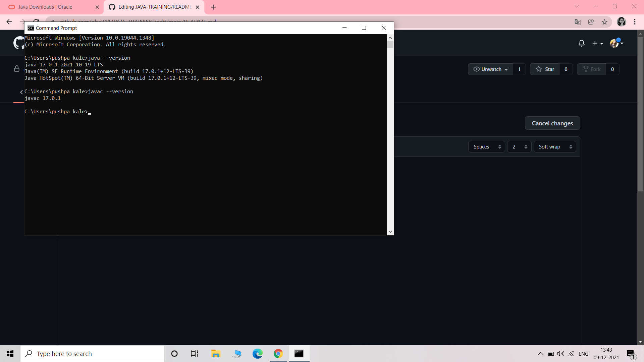Click the Fork button
The height and width of the screenshot is (362, 644).
coord(592,69)
